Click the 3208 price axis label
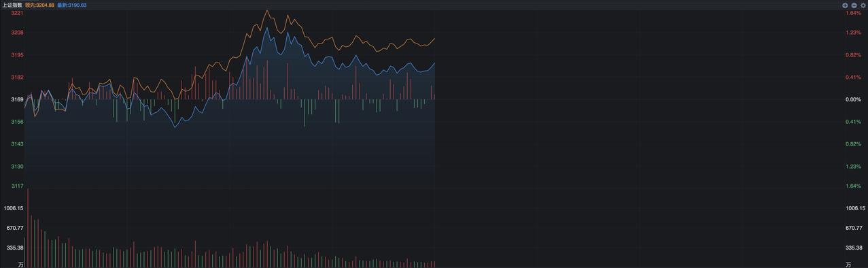 pos(18,33)
